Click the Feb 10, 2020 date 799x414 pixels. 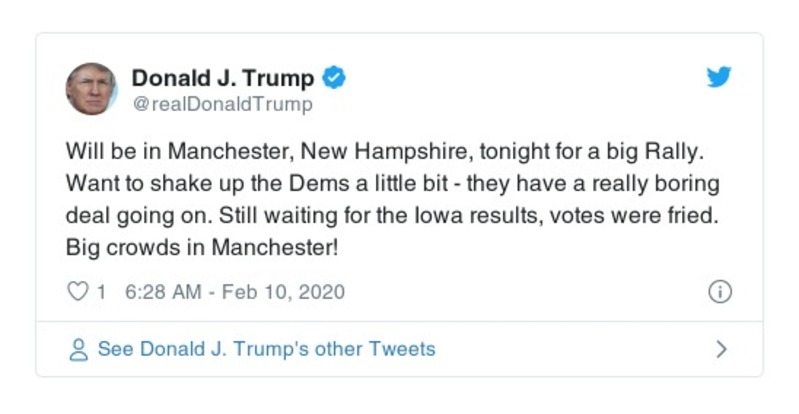tap(283, 292)
